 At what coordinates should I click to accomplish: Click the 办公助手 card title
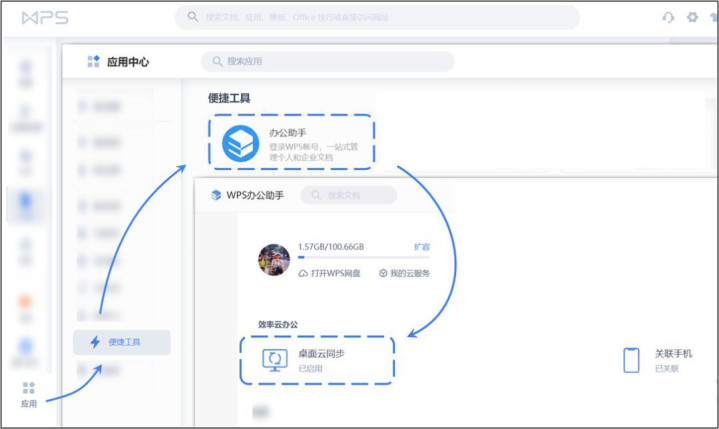tap(288, 133)
